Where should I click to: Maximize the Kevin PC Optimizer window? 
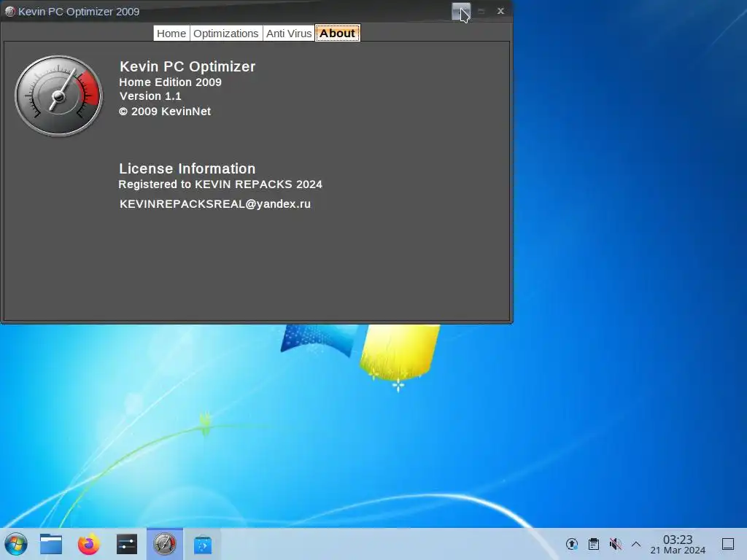(x=481, y=12)
